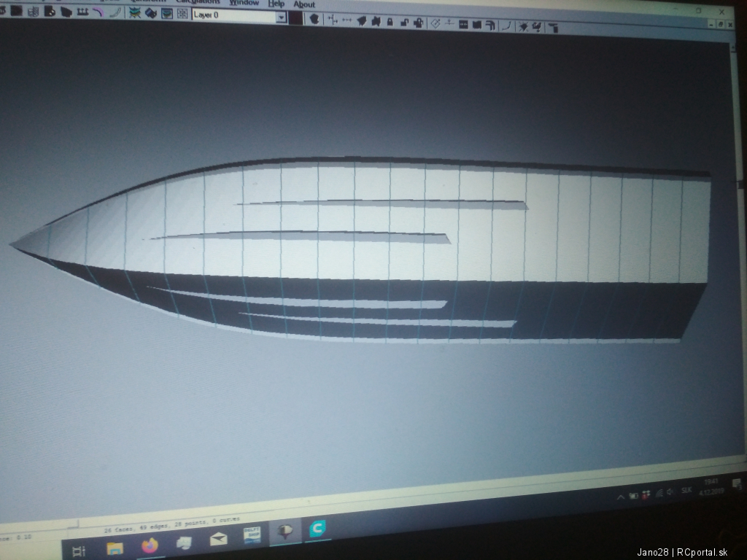
Task: Click the open padlock unlock-points icon
Action: pyautogui.click(x=404, y=23)
